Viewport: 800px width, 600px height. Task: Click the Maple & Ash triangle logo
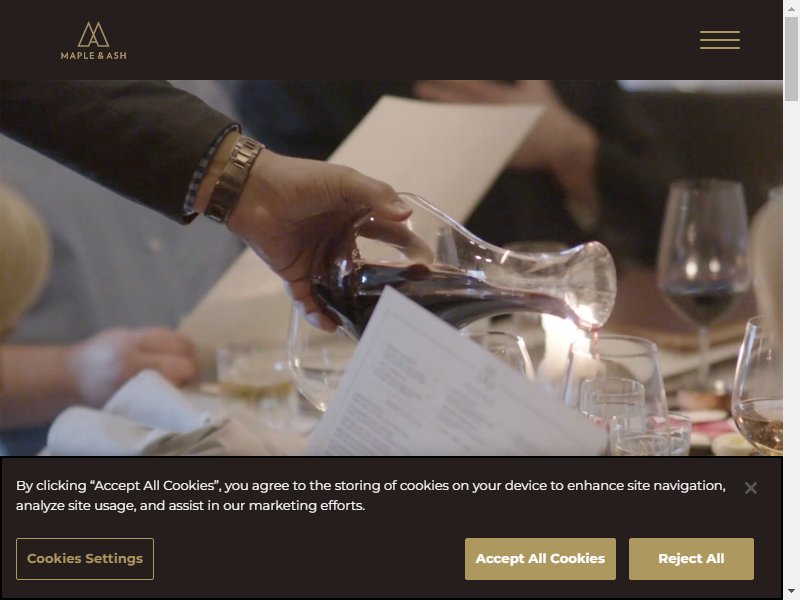pyautogui.click(x=93, y=34)
